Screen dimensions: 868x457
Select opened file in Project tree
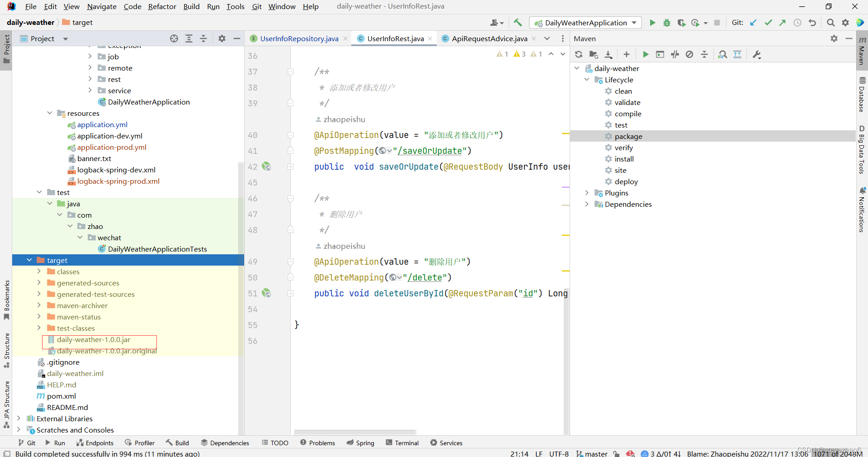pyautogui.click(x=174, y=38)
